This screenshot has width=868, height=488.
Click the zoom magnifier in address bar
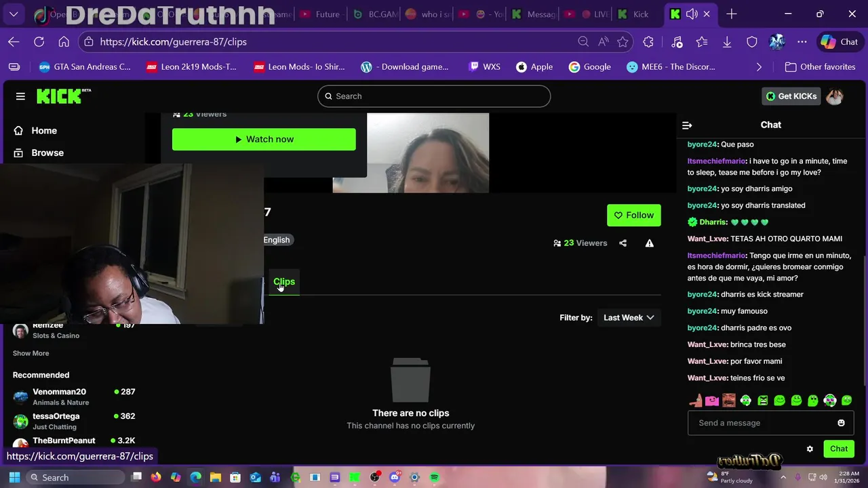[583, 42]
